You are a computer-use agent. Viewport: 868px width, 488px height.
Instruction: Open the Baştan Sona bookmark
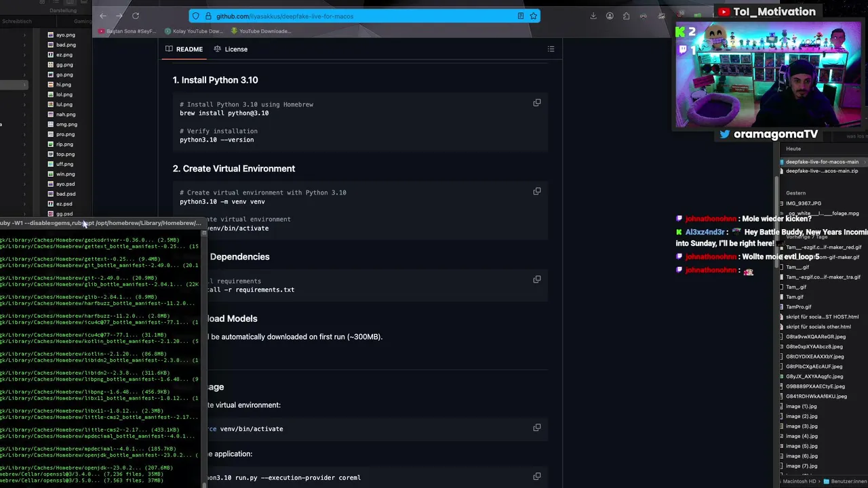point(127,31)
